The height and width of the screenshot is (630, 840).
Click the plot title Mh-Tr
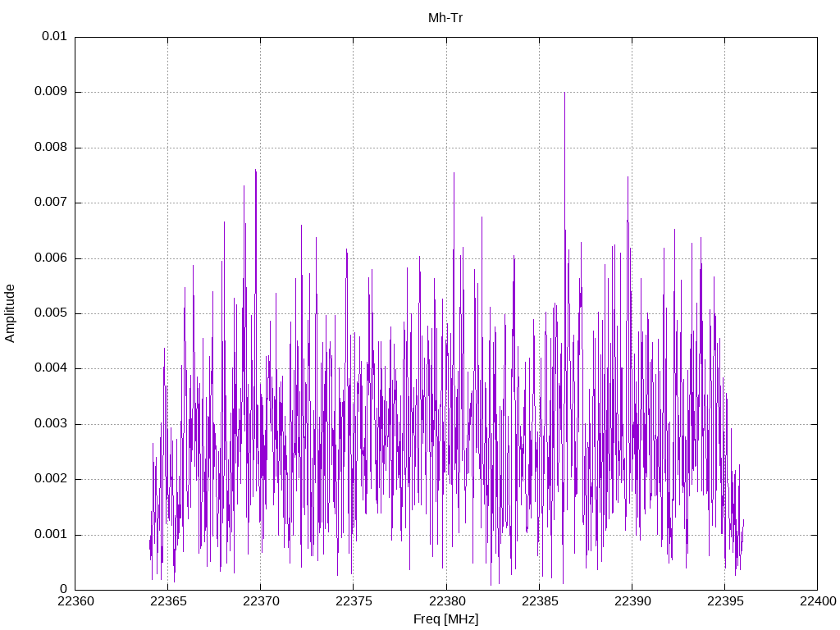coord(445,18)
